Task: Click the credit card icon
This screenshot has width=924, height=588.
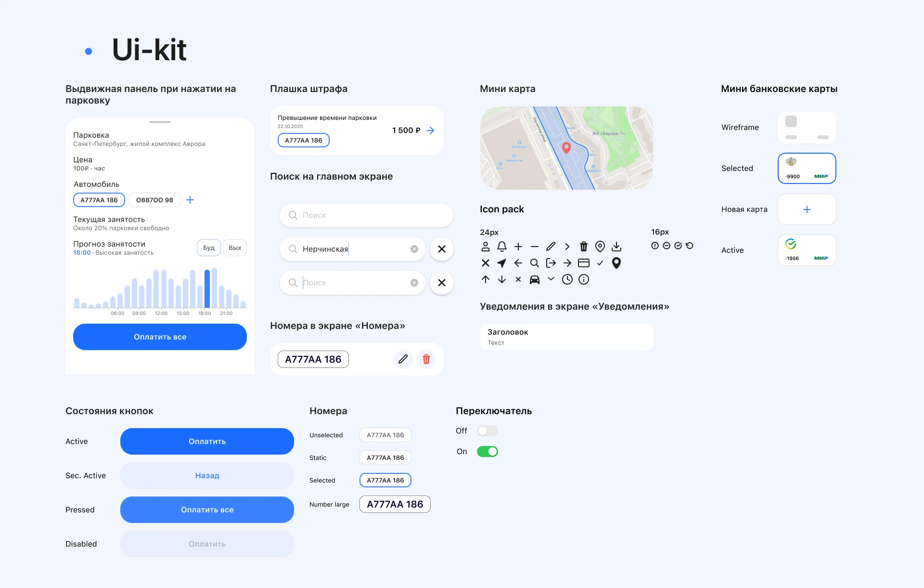Action: pyautogui.click(x=584, y=263)
